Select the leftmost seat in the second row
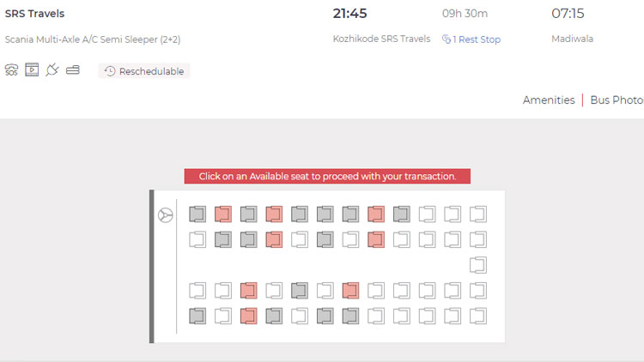Viewport: 644px width, 362px height. pyautogui.click(x=197, y=239)
